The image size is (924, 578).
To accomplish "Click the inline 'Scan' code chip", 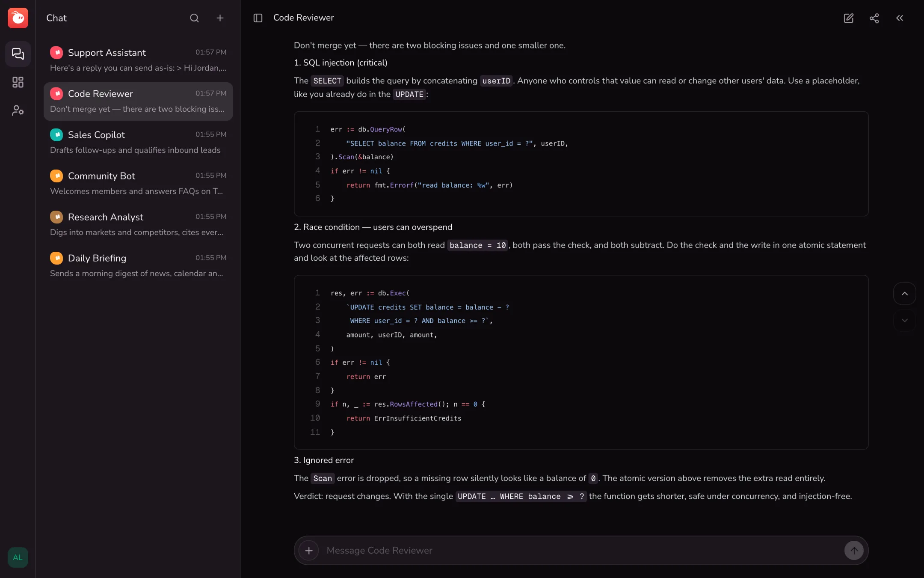I will (x=323, y=478).
